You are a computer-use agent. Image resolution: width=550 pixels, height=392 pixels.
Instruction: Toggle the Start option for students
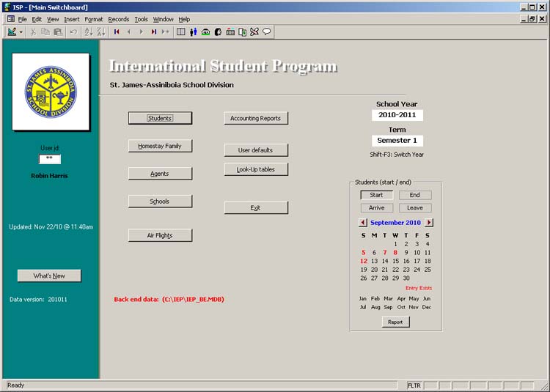(x=376, y=195)
